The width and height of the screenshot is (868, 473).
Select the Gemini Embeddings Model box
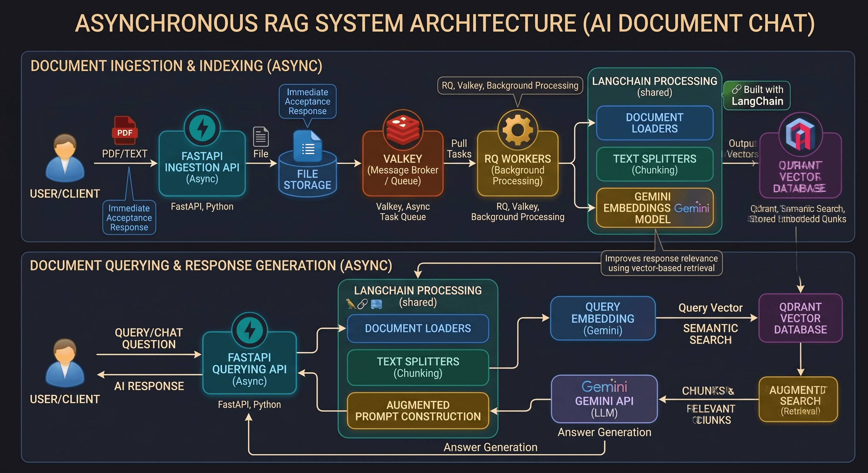point(655,208)
